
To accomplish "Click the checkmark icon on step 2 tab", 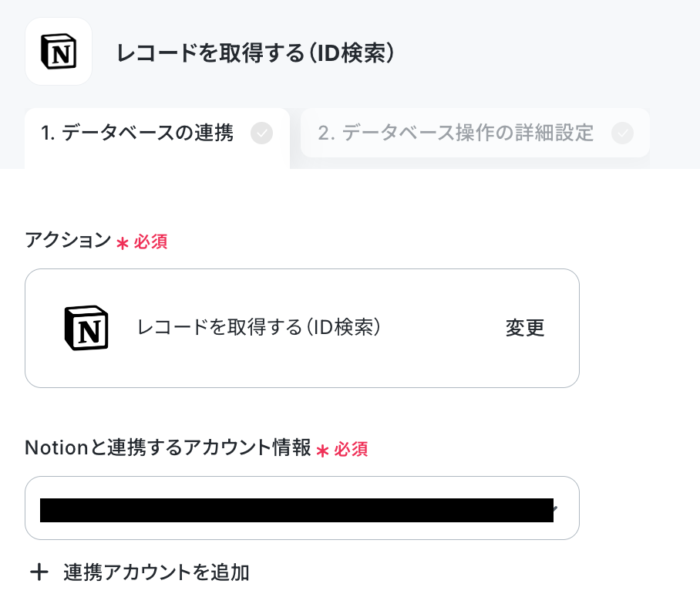I will coord(622,133).
